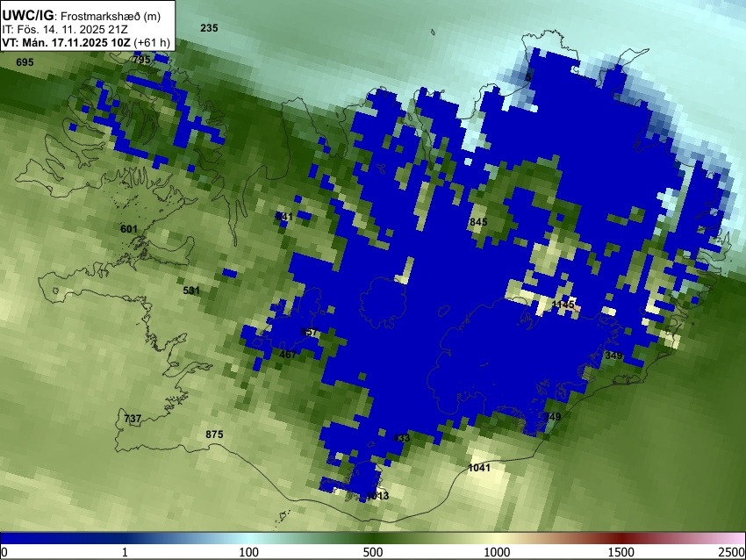
Task: Click the map value 795
Action: click(141, 60)
